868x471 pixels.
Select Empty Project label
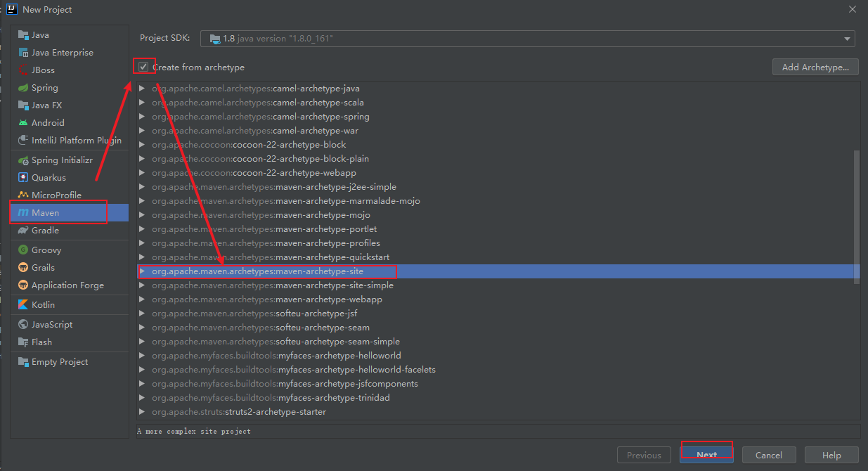pos(60,362)
